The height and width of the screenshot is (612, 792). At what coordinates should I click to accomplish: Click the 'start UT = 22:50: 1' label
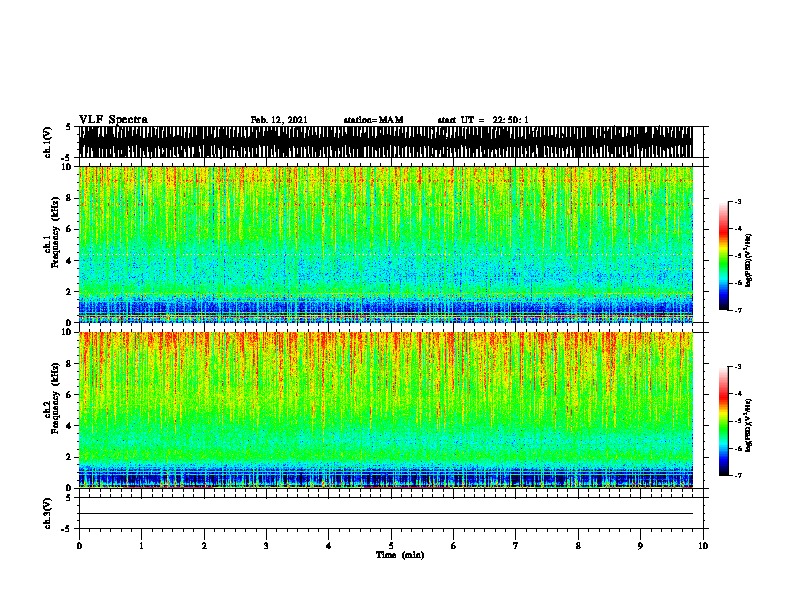tap(483, 120)
